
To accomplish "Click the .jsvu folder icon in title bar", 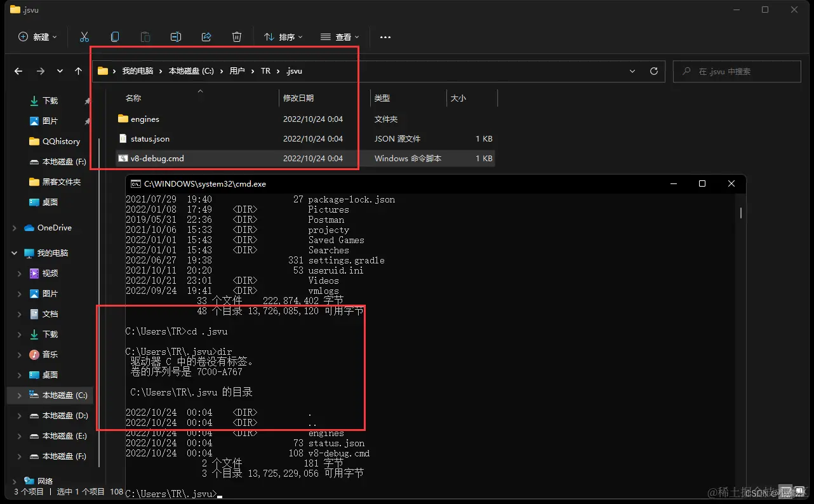I will (15, 10).
